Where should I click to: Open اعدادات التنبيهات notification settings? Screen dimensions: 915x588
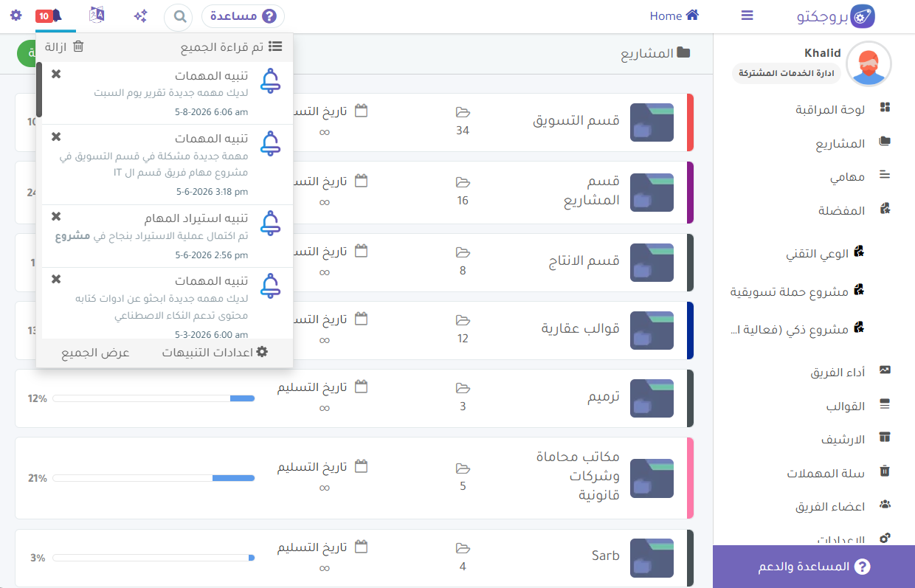click(215, 353)
